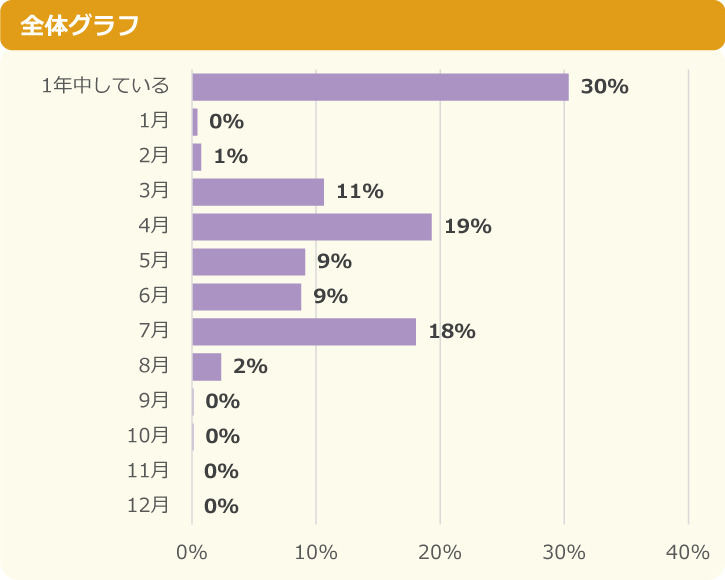Click the 8月 bar
The height and width of the screenshot is (580, 725).
coord(207,367)
